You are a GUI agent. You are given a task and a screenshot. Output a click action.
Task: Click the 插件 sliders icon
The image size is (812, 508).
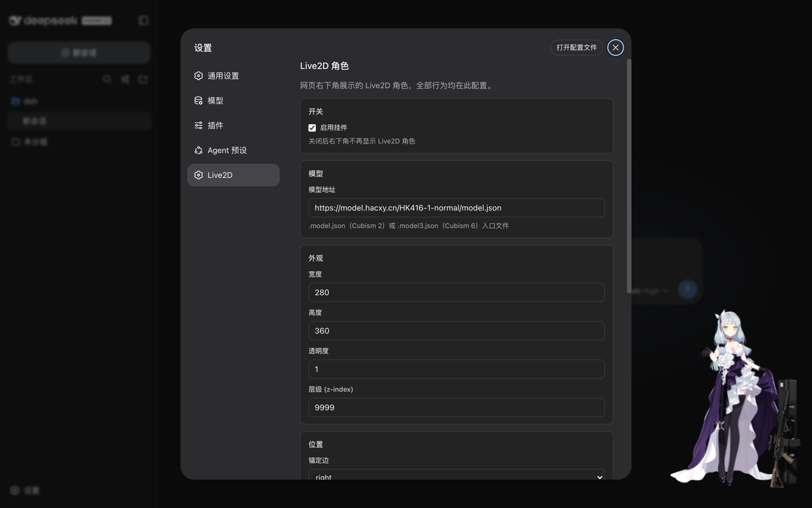[x=198, y=125]
